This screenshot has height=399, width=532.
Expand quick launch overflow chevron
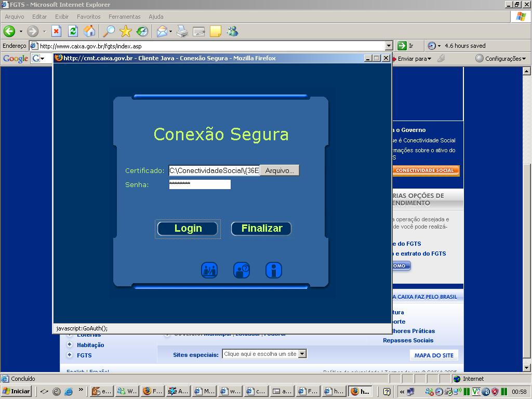[x=81, y=390]
